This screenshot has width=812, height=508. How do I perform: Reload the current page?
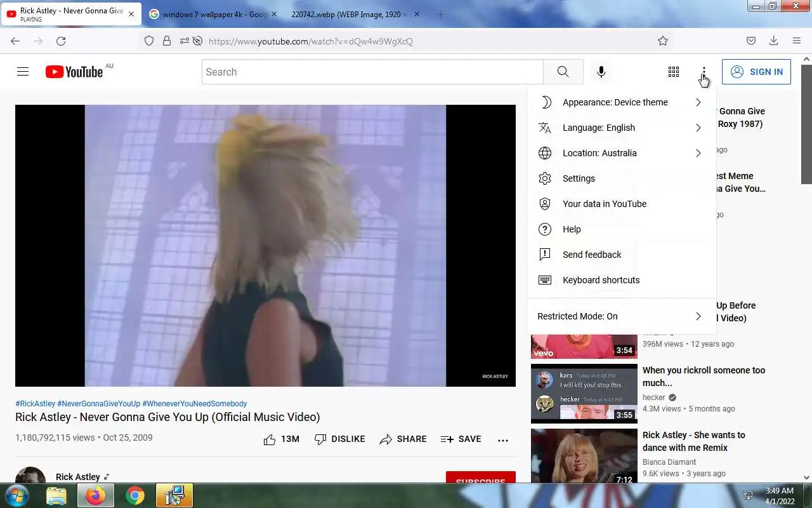click(x=61, y=41)
